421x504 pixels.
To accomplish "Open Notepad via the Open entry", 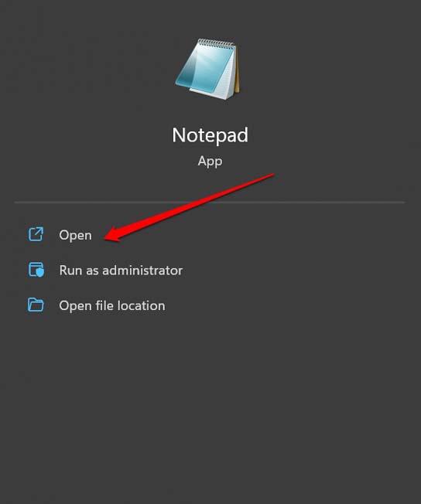I will point(75,235).
